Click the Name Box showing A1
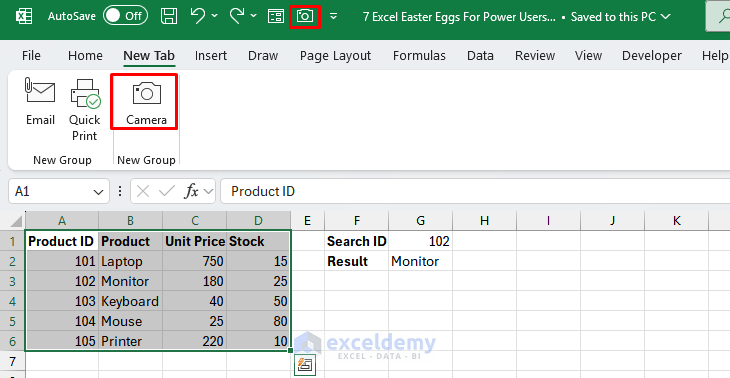Viewport: 730px width, 378px height. coord(51,191)
